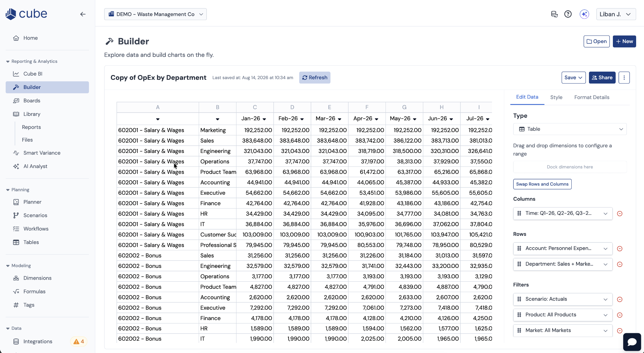Viewport: 644px width, 353px height.
Task: Open the chat support bubble
Action: click(632, 342)
